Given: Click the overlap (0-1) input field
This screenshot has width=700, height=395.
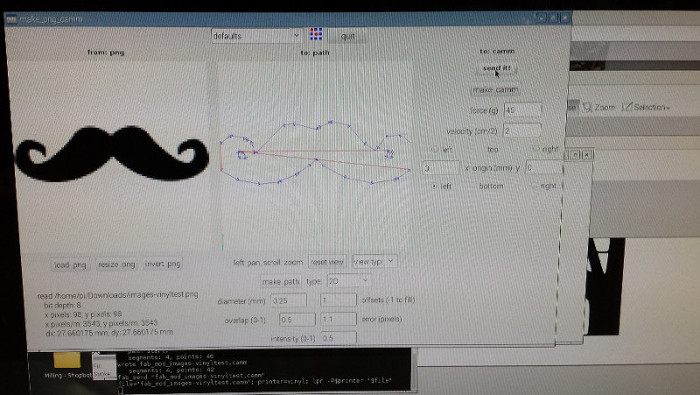Looking at the screenshot, I should (x=297, y=320).
